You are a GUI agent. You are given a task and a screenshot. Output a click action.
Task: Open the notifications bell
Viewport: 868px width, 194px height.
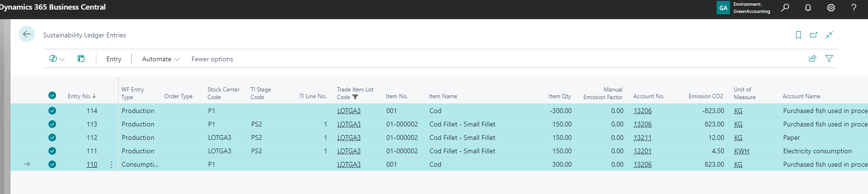point(808,8)
